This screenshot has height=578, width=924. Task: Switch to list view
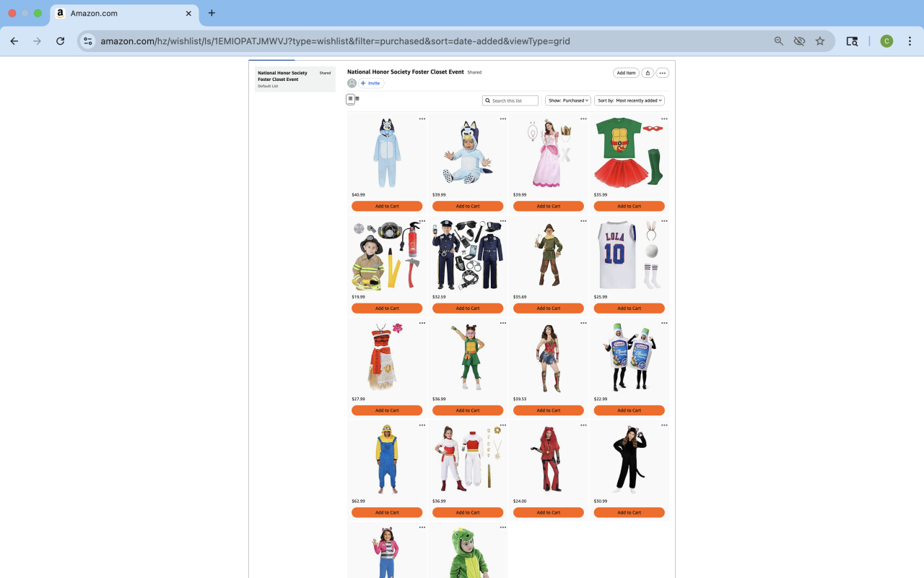[357, 99]
